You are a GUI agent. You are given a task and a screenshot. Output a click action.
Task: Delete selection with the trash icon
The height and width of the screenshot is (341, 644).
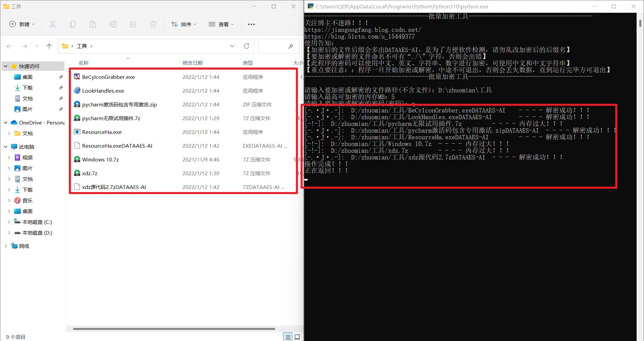pyautogui.click(x=153, y=24)
